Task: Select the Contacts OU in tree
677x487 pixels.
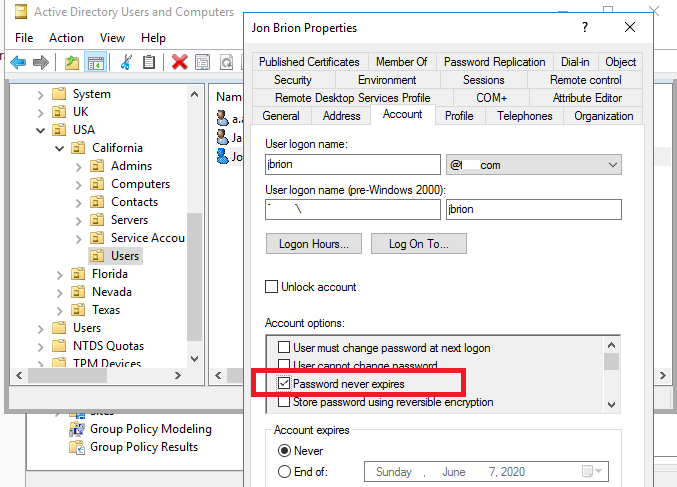Action: (x=134, y=202)
